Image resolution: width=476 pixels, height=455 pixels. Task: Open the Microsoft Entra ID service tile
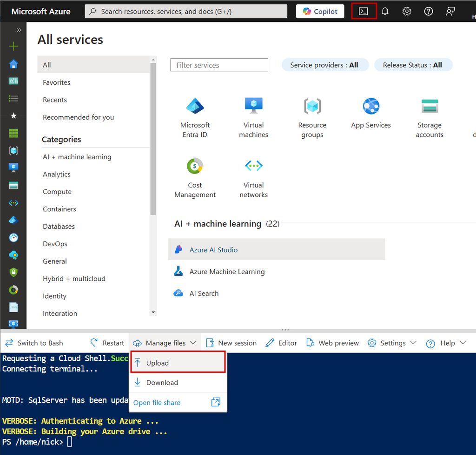point(195,118)
